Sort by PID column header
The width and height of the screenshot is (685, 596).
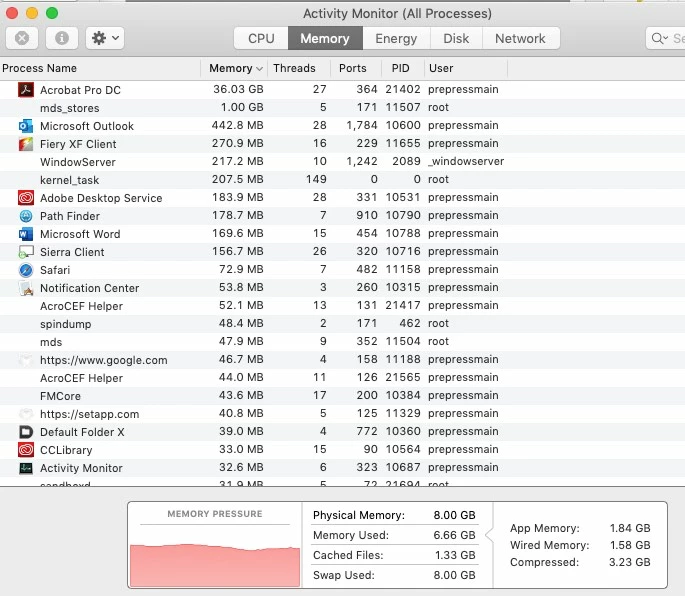[x=402, y=68]
